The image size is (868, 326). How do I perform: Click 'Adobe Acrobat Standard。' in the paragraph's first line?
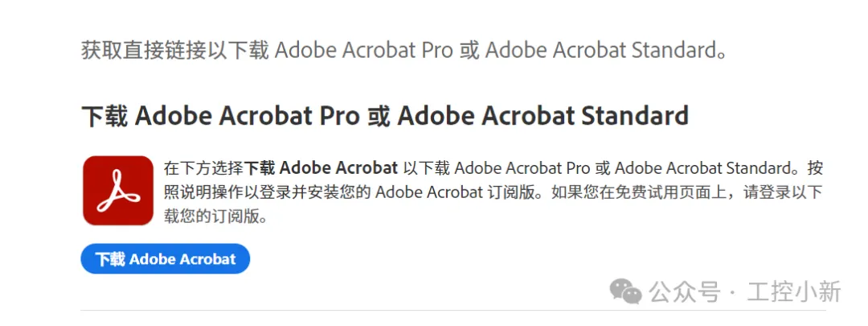(707, 169)
